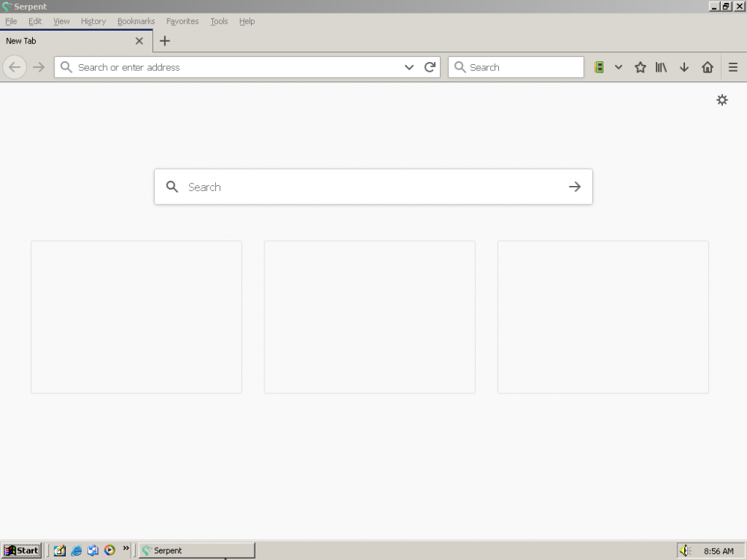The image size is (747, 560).
Task: Click the Start button
Action: click(x=22, y=551)
